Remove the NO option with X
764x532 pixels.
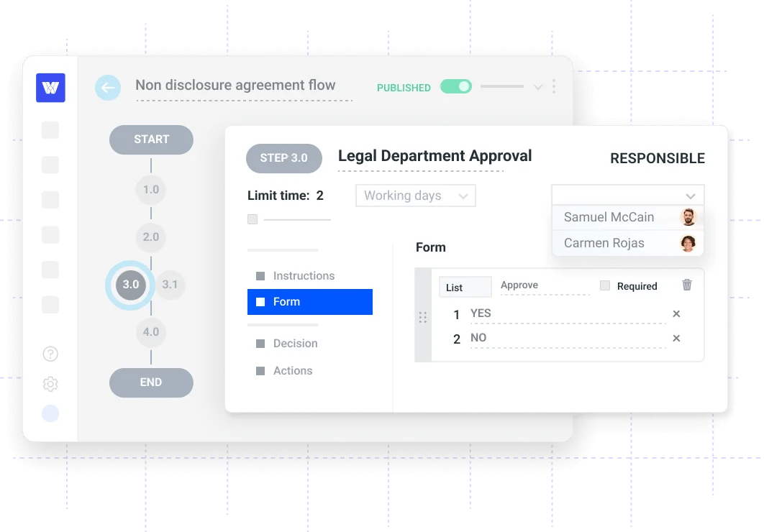676,339
